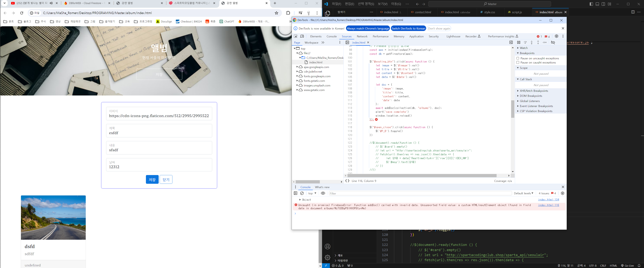This screenshot has height=268, width=644.
Task: Customize VS Code layout icon
Action: (609, 4)
